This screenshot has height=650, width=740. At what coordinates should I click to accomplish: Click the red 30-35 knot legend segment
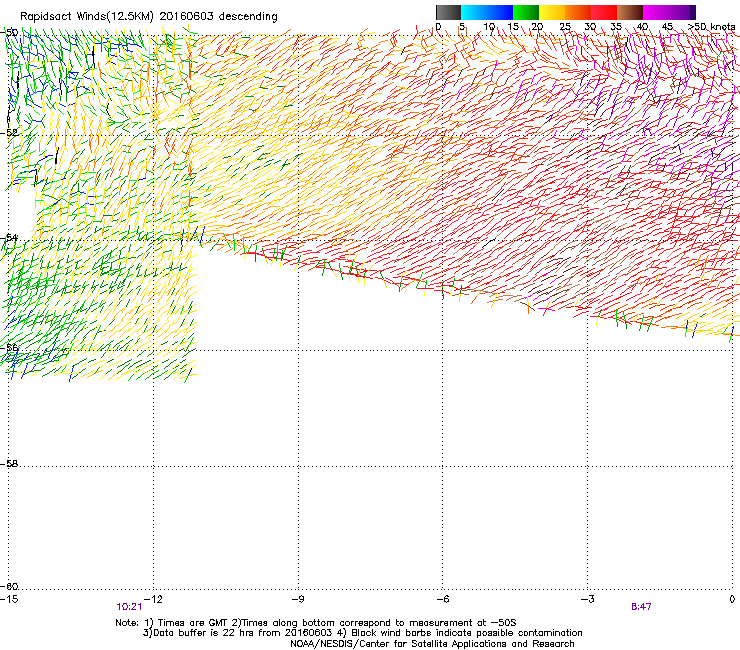coord(604,12)
